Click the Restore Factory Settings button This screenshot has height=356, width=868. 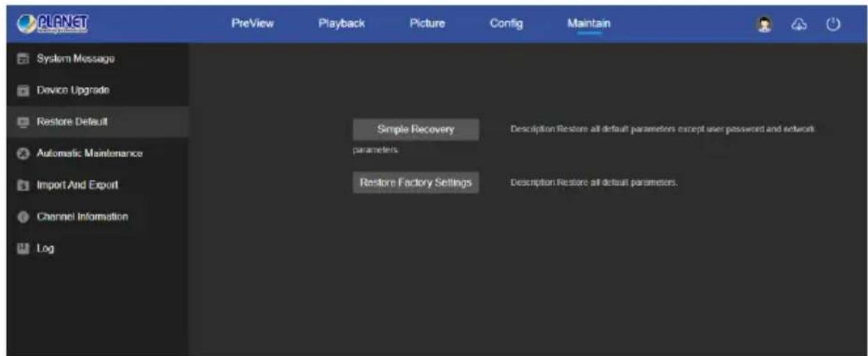[x=415, y=182]
